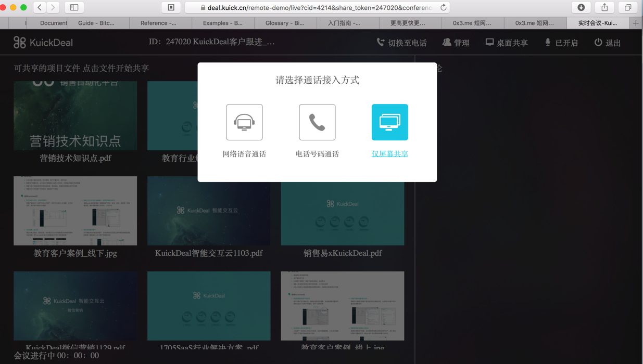Open the Safari downloads button
The image size is (643, 364).
point(581,7)
